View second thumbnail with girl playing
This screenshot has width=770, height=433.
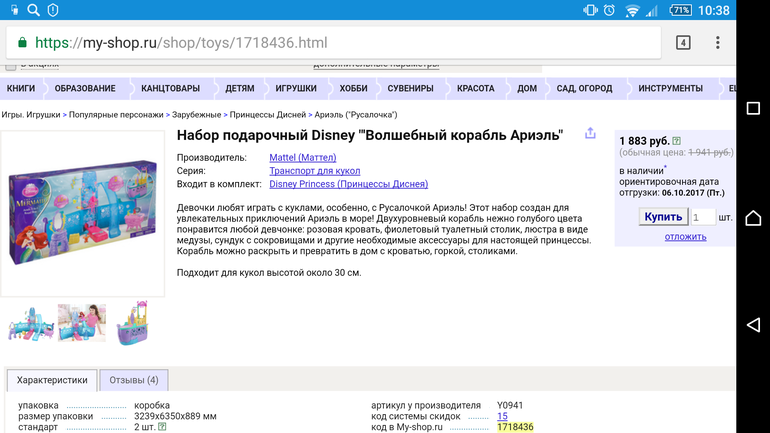point(82,323)
